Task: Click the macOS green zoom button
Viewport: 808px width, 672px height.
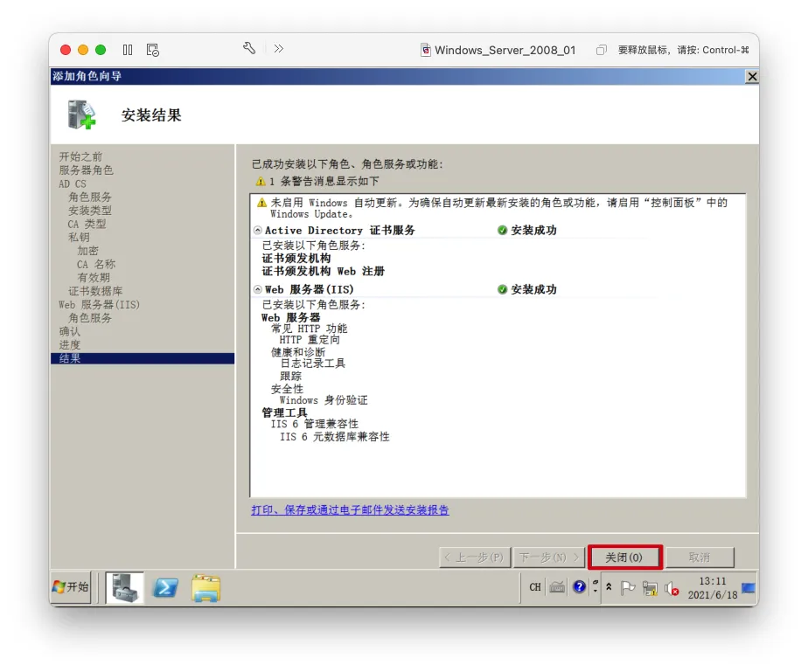Action: tap(101, 50)
